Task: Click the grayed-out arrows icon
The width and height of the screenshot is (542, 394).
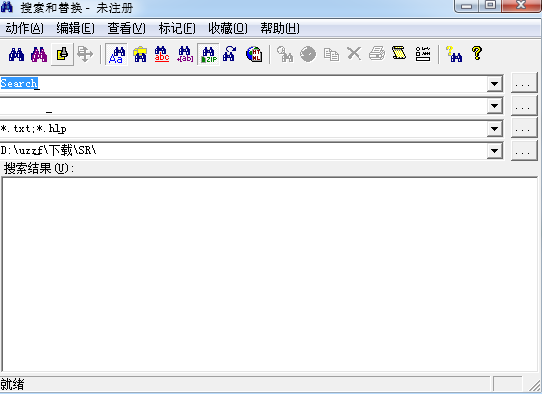Action: click(x=85, y=54)
